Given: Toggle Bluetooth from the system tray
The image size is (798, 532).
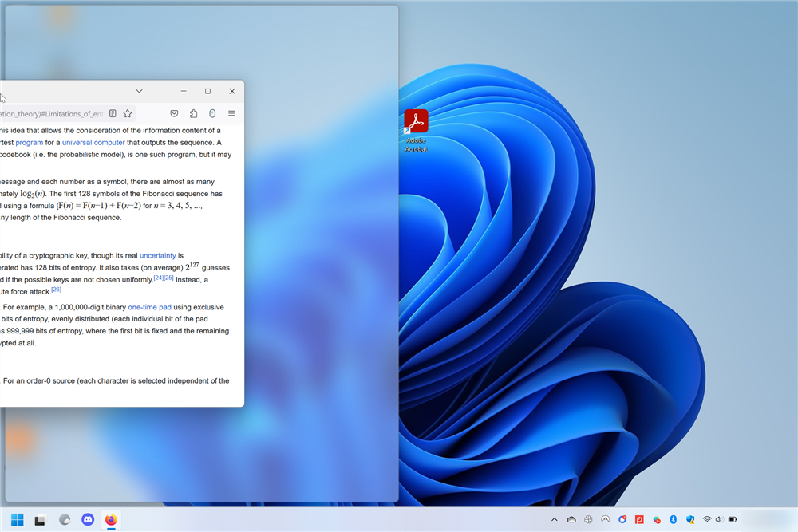Looking at the screenshot, I should coord(673,519).
